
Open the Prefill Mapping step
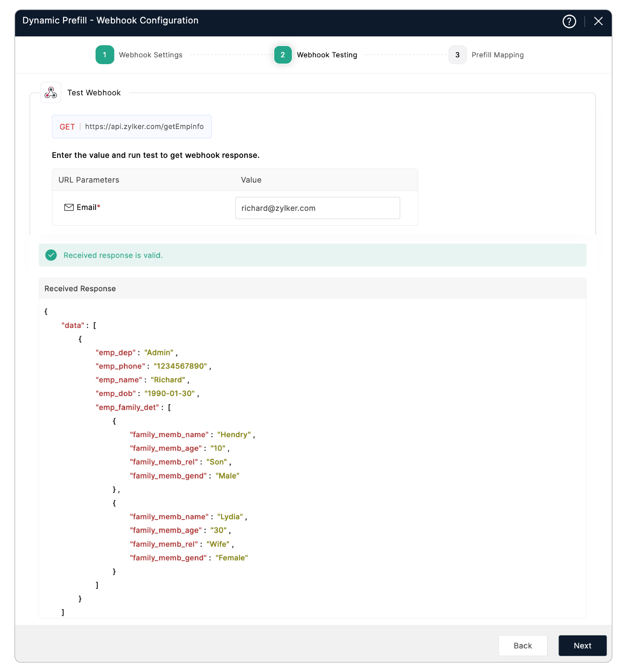(x=497, y=55)
